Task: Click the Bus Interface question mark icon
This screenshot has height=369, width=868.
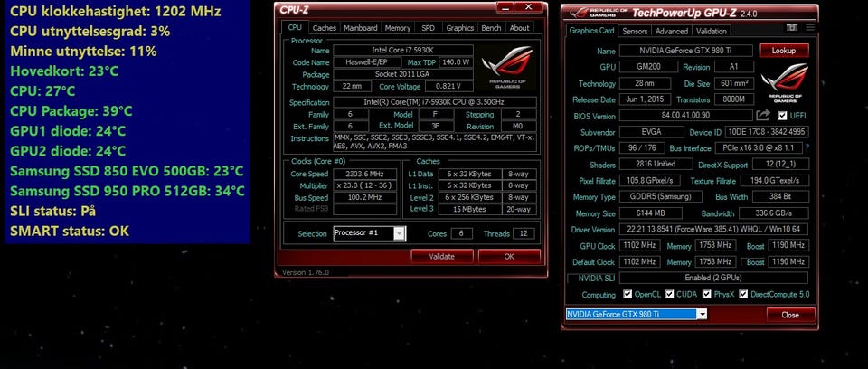Action: [x=807, y=148]
